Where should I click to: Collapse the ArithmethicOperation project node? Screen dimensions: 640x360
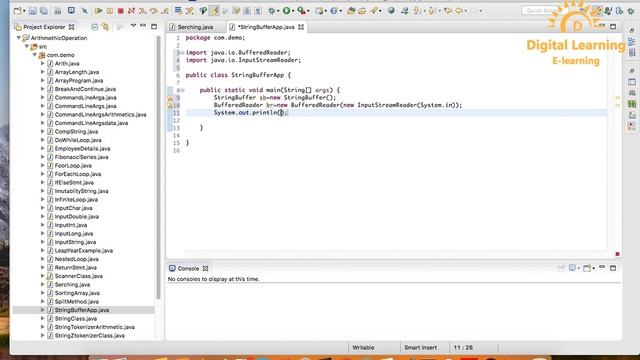pos(19,38)
